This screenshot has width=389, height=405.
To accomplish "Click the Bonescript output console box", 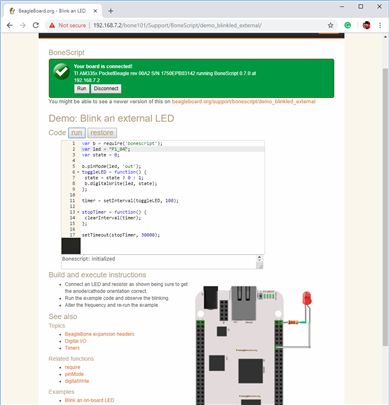I will 159,262.
